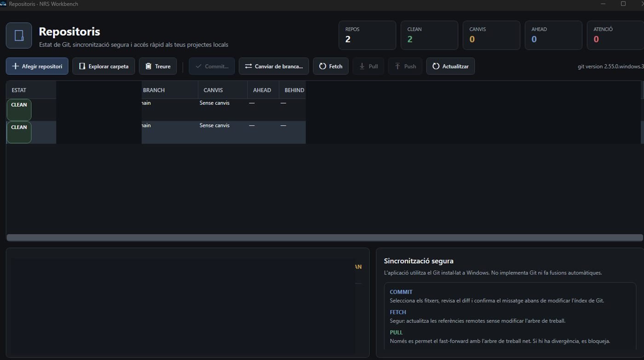Click the Repositoris header logo icon
Viewport: 644px width, 360px height.
[x=19, y=35]
